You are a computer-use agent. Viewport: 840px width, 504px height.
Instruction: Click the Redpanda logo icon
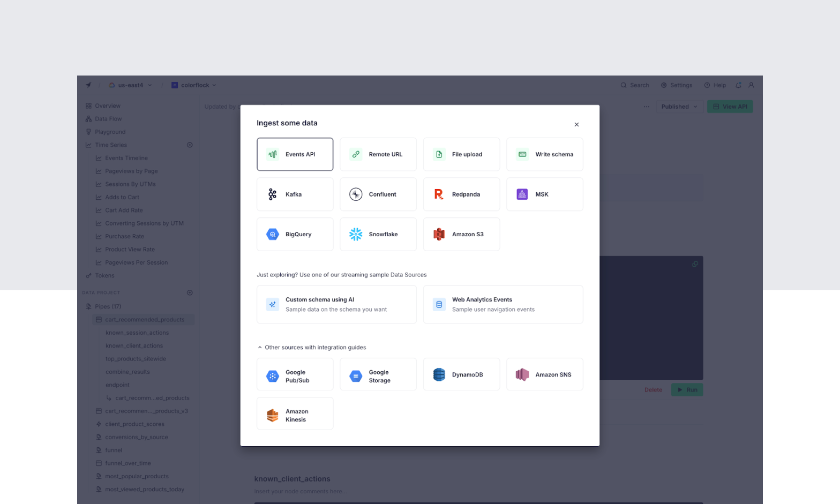point(439,194)
